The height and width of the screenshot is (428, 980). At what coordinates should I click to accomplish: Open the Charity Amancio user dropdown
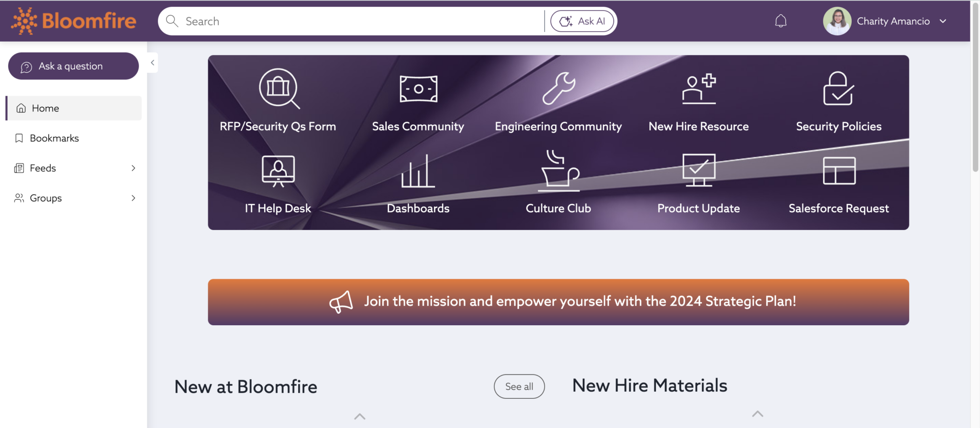942,21
